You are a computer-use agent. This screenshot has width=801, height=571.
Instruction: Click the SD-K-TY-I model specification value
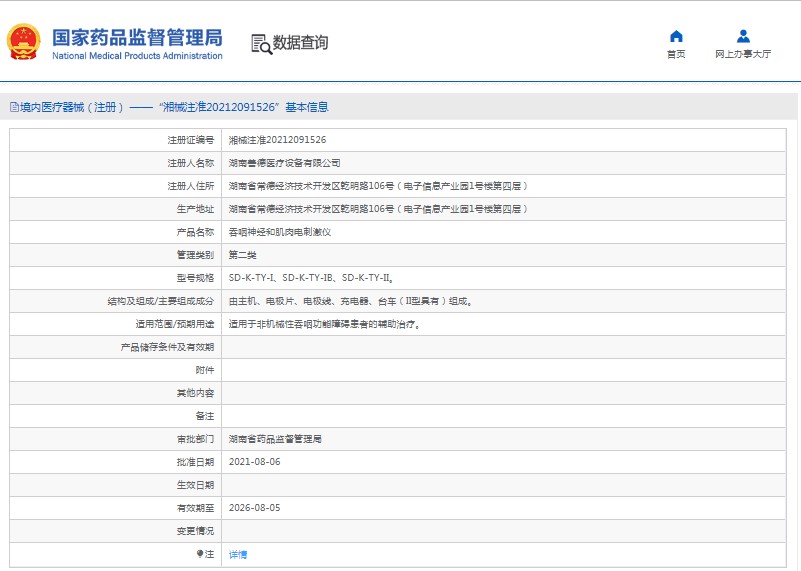pos(311,278)
